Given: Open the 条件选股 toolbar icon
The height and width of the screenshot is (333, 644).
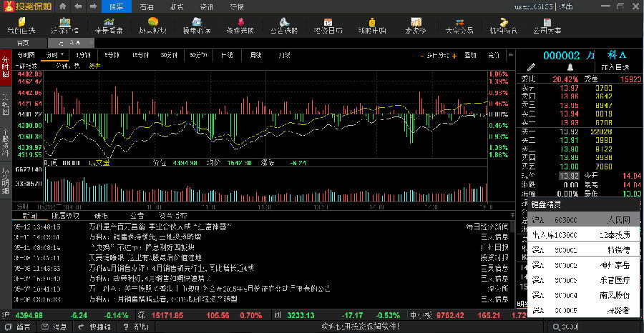Looking at the screenshot, I should coord(239,27).
